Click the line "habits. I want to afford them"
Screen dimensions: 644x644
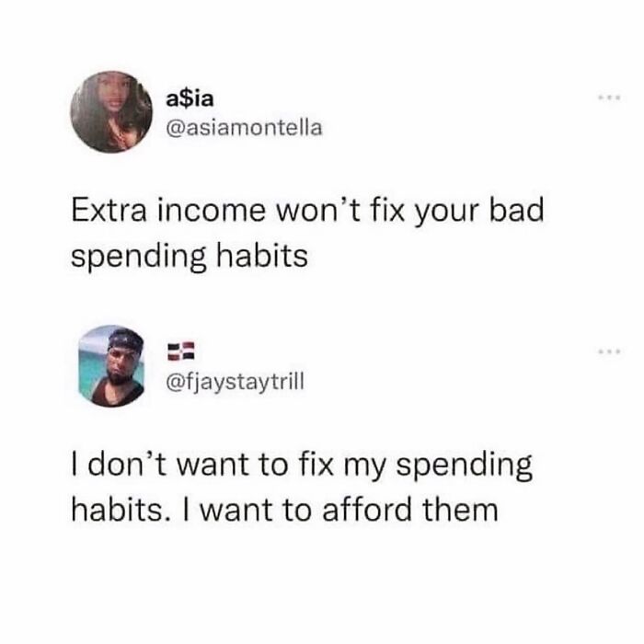284,510
